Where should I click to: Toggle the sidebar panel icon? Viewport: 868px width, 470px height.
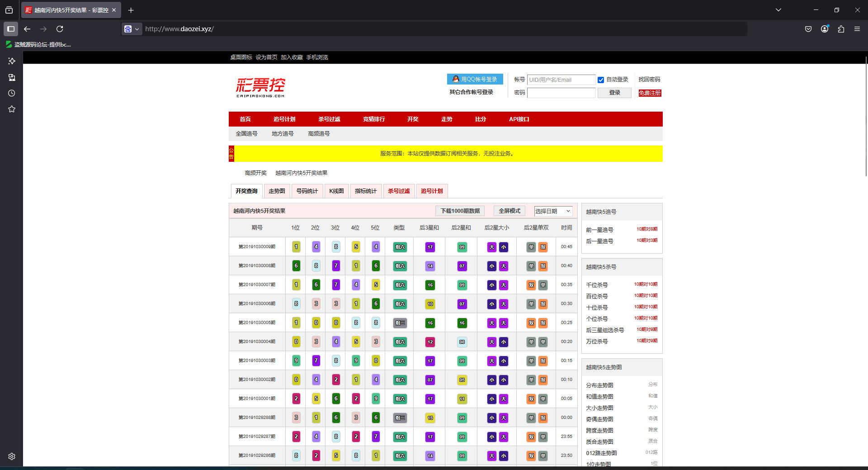pos(11,29)
